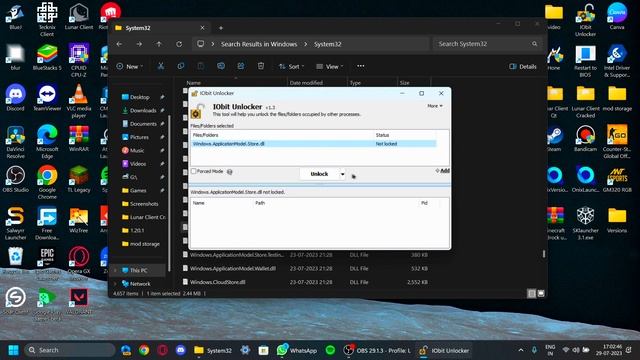Click the Rename icon in Explorer toolbar
The image size is (640, 360).
point(221,66)
